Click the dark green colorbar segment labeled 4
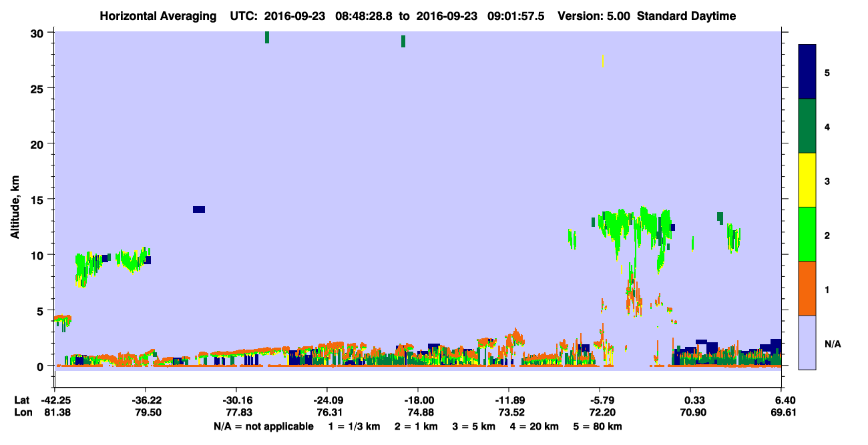The image size is (868, 445). [x=807, y=126]
